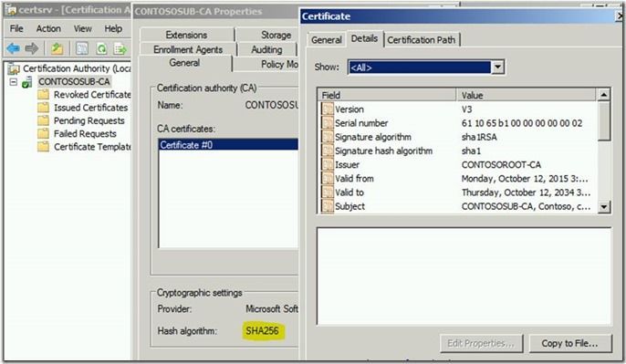This screenshot has width=626, height=364.
Task: Click the Edit Properties button
Action: pos(481,343)
